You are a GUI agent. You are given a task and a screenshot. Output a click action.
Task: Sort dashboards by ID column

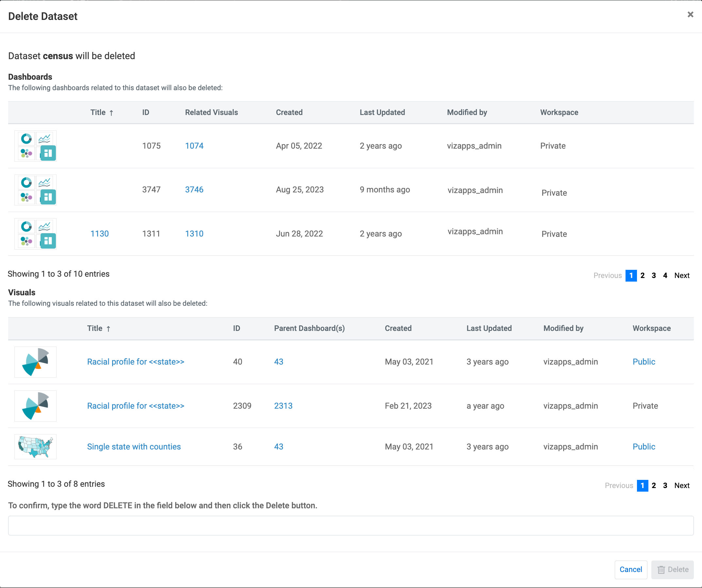(x=146, y=113)
